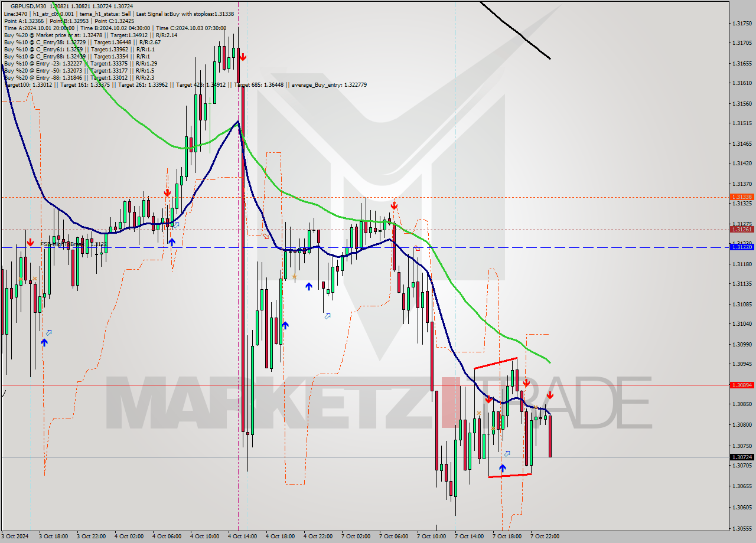This screenshot has width=756, height=543.
Task: Click the 1.31655 price axis label
Action: pyautogui.click(x=742, y=63)
